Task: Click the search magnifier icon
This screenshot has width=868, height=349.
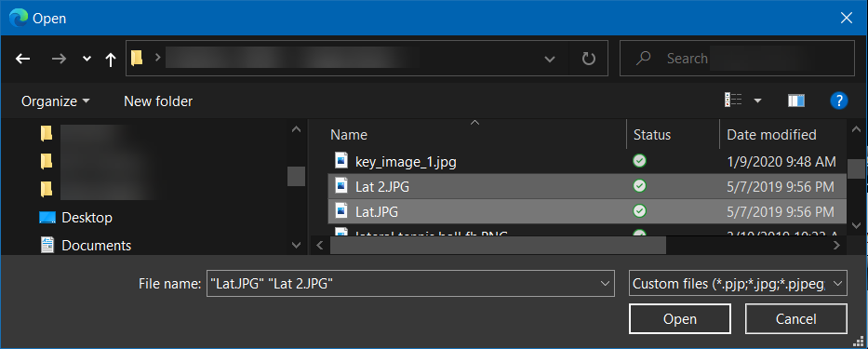Action: click(643, 58)
